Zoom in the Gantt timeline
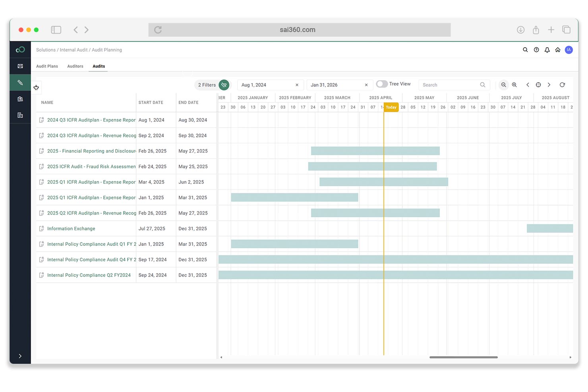 514,85
